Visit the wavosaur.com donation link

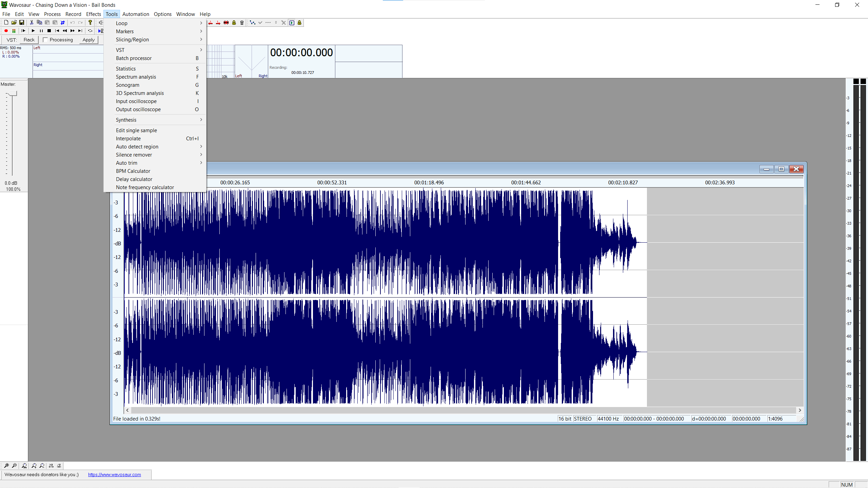114,474
